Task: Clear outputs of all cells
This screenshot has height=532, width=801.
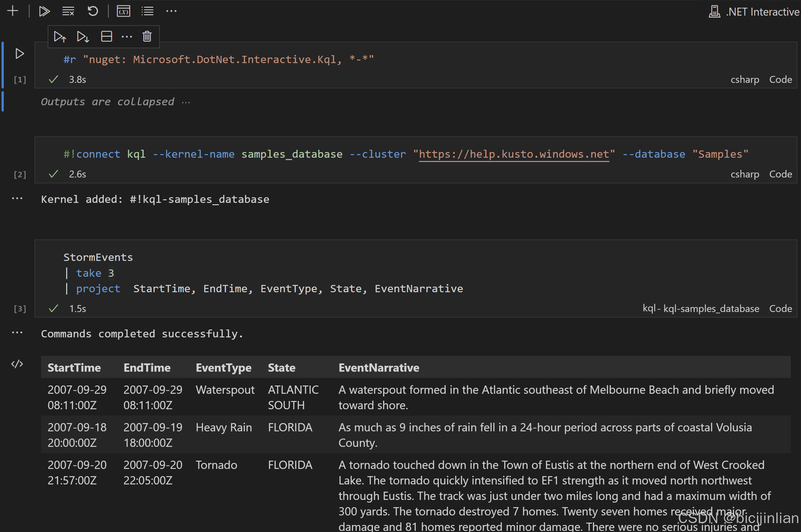Action: [68, 11]
